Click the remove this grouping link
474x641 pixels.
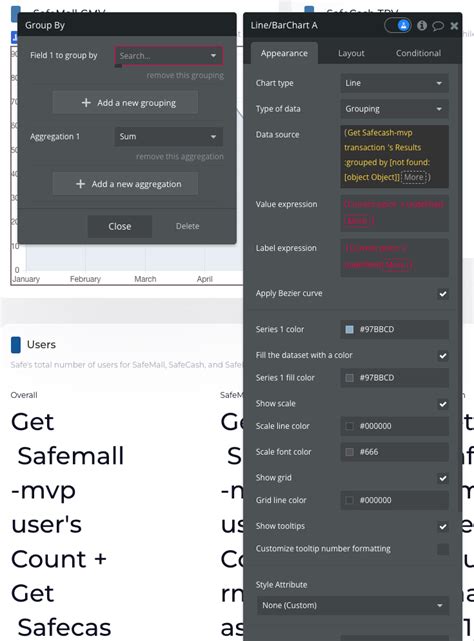tap(185, 76)
